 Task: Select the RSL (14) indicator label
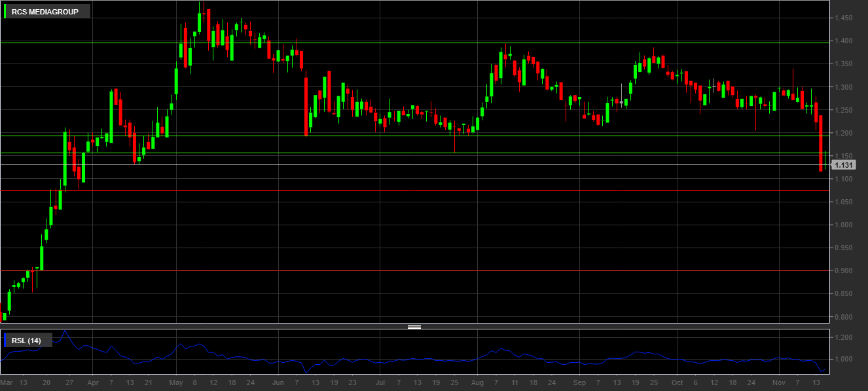click(x=26, y=340)
